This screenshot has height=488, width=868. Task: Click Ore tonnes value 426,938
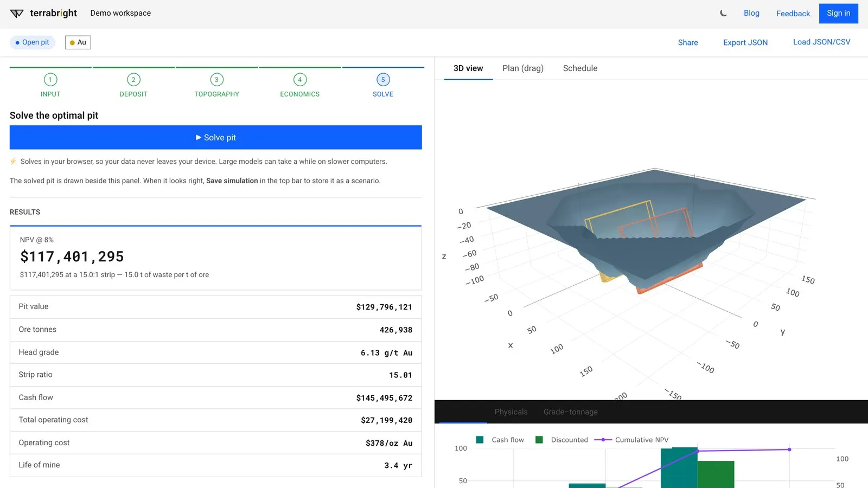(396, 330)
